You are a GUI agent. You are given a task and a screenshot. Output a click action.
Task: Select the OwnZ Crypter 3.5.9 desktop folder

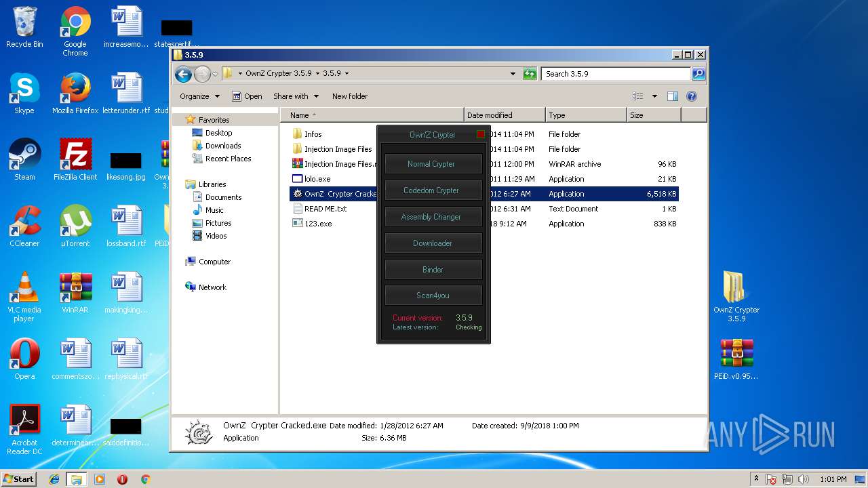click(736, 297)
